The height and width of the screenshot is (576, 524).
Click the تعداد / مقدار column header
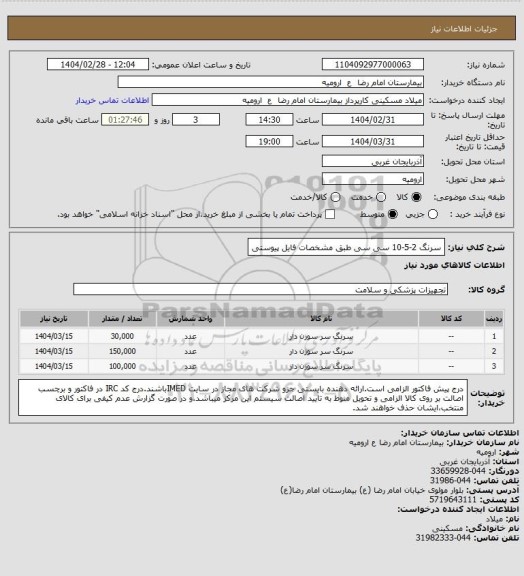[x=122, y=318]
